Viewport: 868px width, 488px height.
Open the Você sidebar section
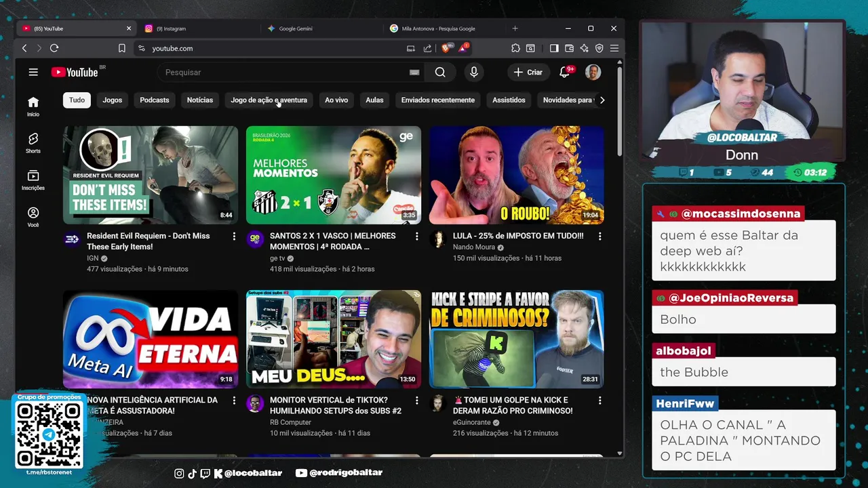coord(33,217)
